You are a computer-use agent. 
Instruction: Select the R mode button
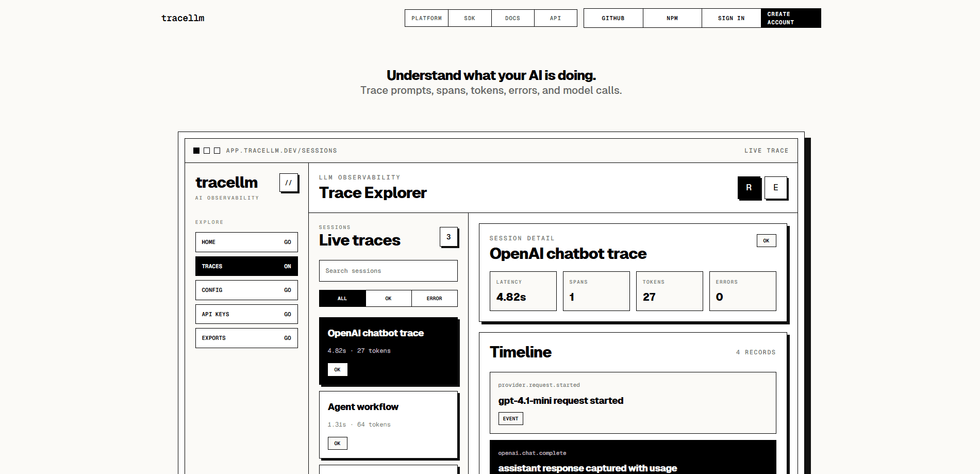pyautogui.click(x=749, y=188)
